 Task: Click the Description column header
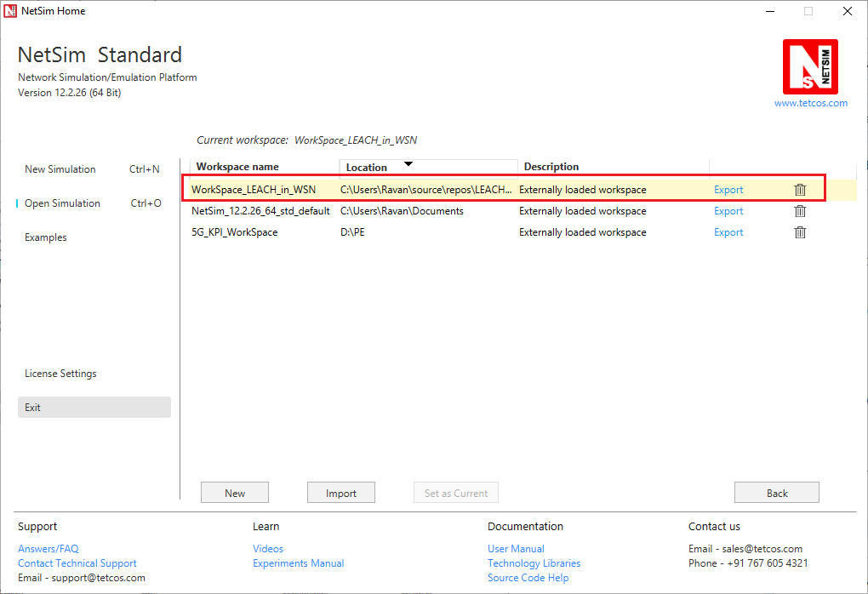tap(551, 167)
